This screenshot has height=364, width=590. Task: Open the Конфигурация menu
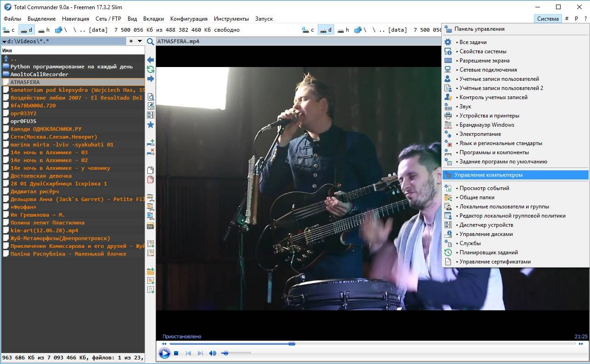[x=189, y=19]
